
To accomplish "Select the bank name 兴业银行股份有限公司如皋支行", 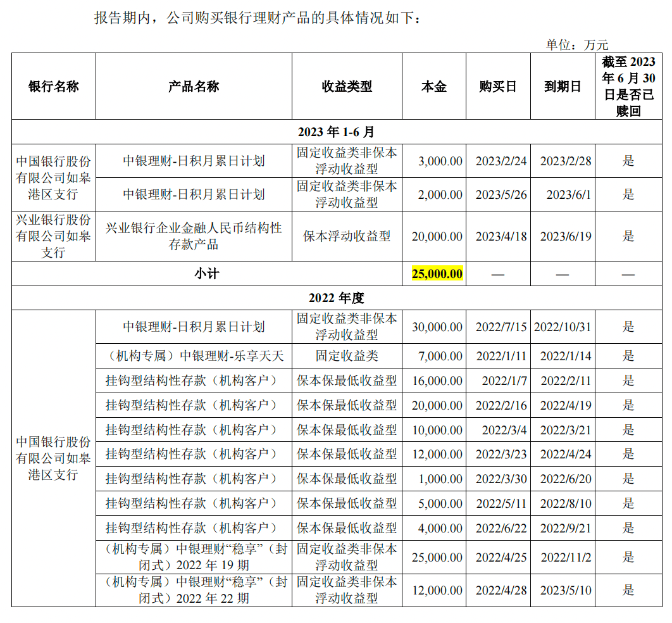I will coord(54,236).
